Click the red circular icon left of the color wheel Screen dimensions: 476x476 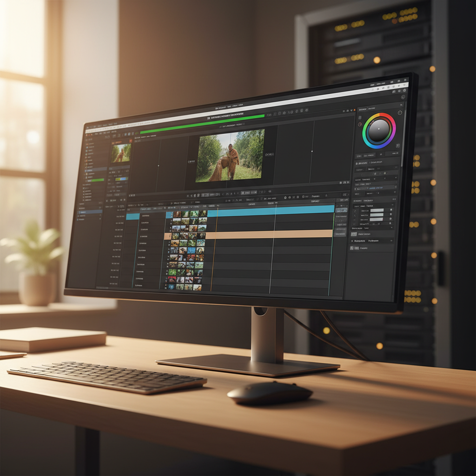click(x=360, y=125)
